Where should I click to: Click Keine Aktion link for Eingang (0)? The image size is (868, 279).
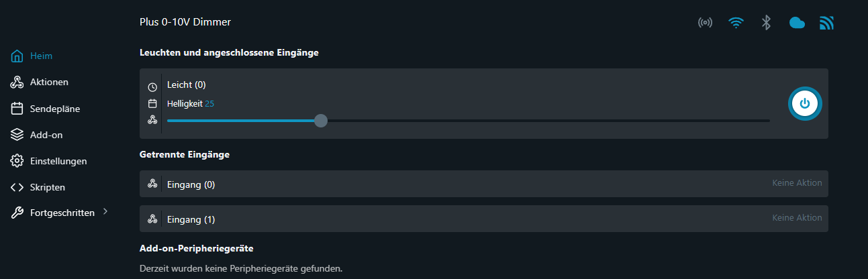[x=797, y=183]
